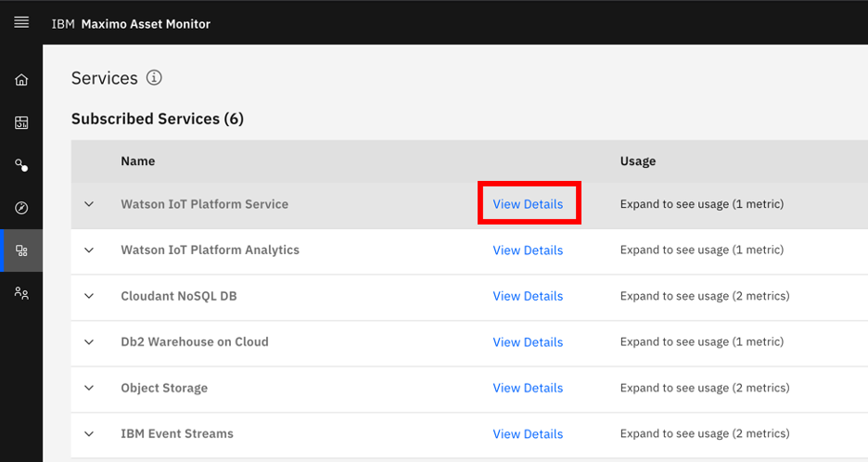The height and width of the screenshot is (462, 868).
Task: Expand the Db2 Warehouse on Cloud row
Action: [x=89, y=341]
